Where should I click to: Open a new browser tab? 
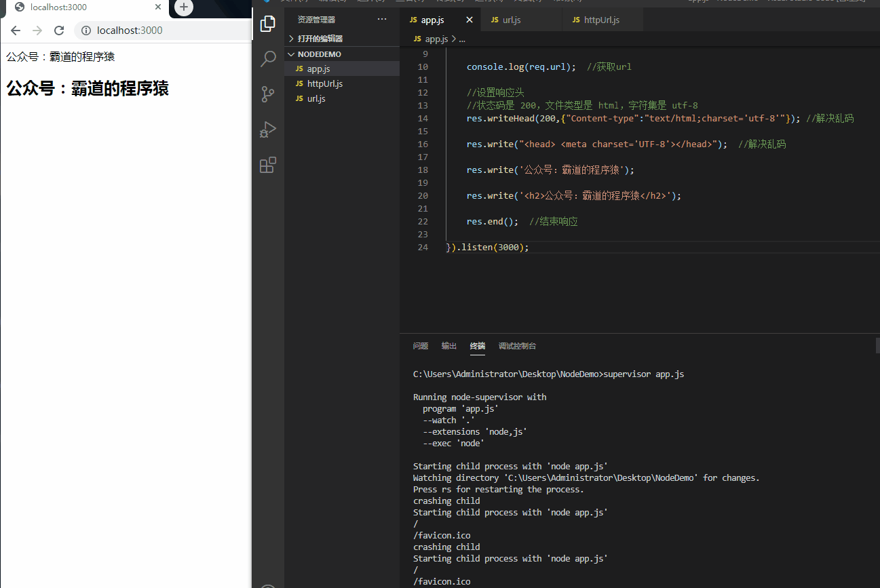[x=183, y=7]
